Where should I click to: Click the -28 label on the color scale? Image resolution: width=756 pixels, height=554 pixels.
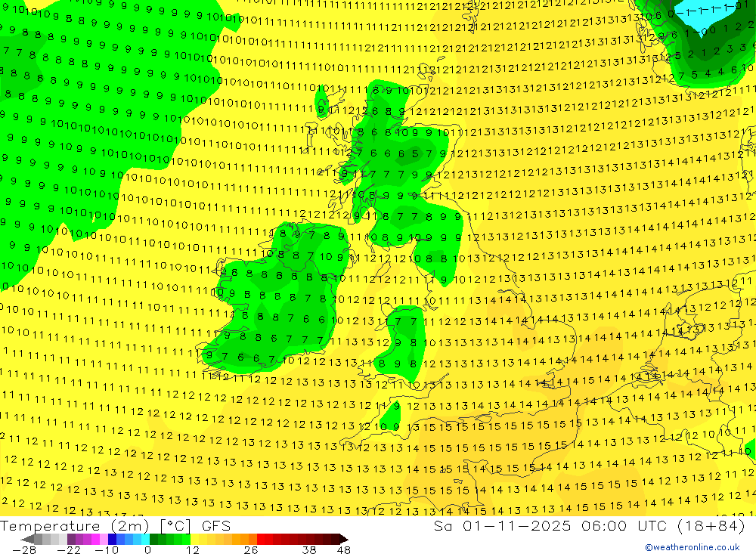[24, 549]
